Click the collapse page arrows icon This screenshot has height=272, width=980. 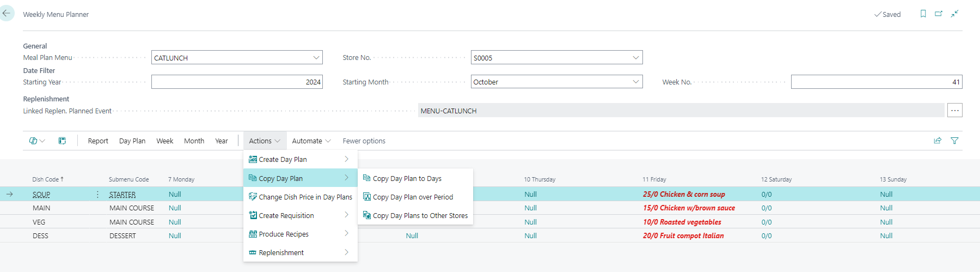click(954, 14)
